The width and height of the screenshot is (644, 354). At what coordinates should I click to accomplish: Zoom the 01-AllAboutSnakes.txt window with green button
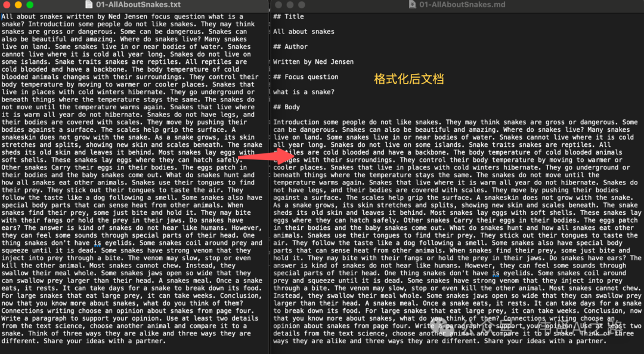(30, 5)
